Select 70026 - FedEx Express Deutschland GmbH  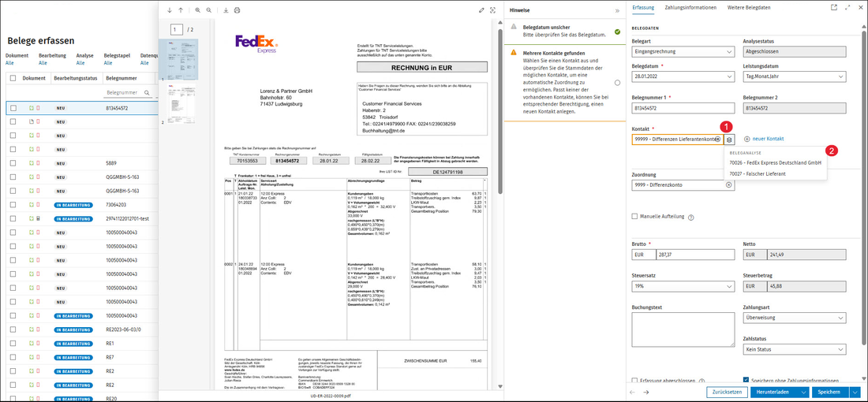coord(775,163)
